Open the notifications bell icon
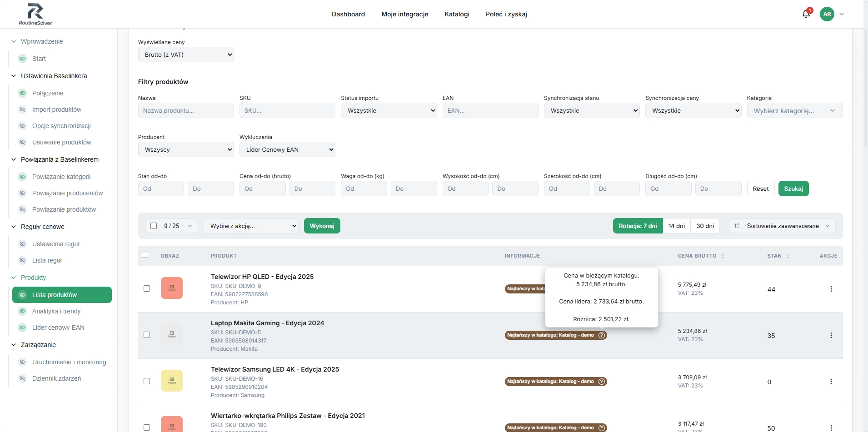Image resolution: width=868 pixels, height=432 pixels. tap(806, 14)
